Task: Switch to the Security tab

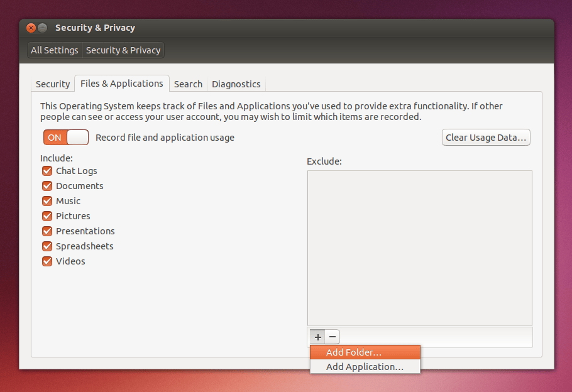Action: pyautogui.click(x=53, y=84)
